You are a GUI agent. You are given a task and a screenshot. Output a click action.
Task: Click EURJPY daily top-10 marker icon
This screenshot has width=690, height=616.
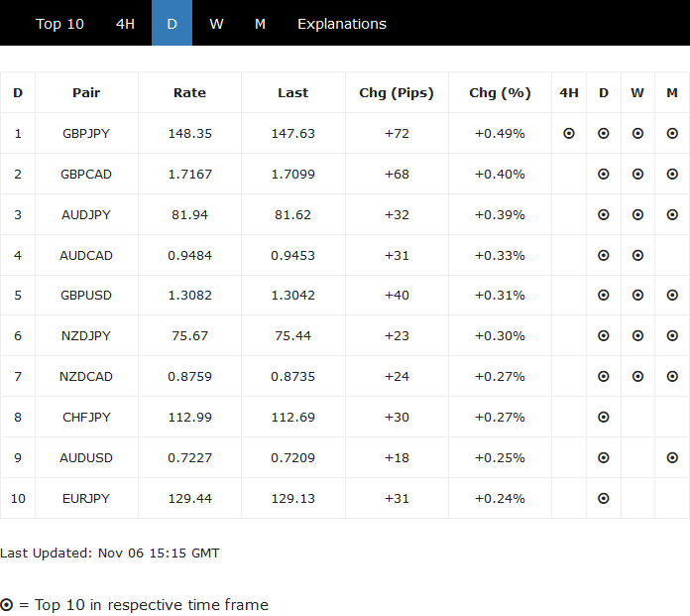click(x=604, y=498)
